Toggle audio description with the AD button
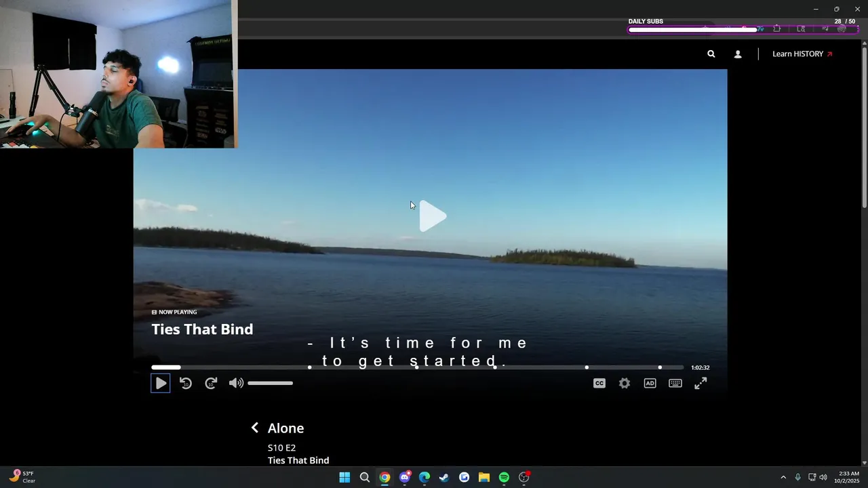868x488 pixels. coord(650,383)
